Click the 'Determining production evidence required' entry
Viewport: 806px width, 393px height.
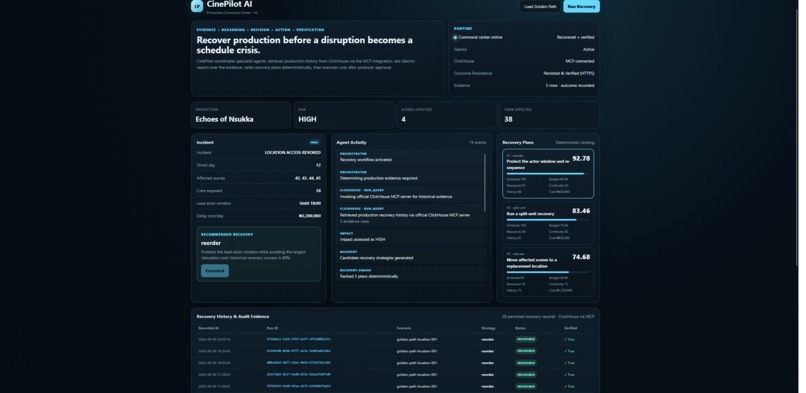click(410, 176)
